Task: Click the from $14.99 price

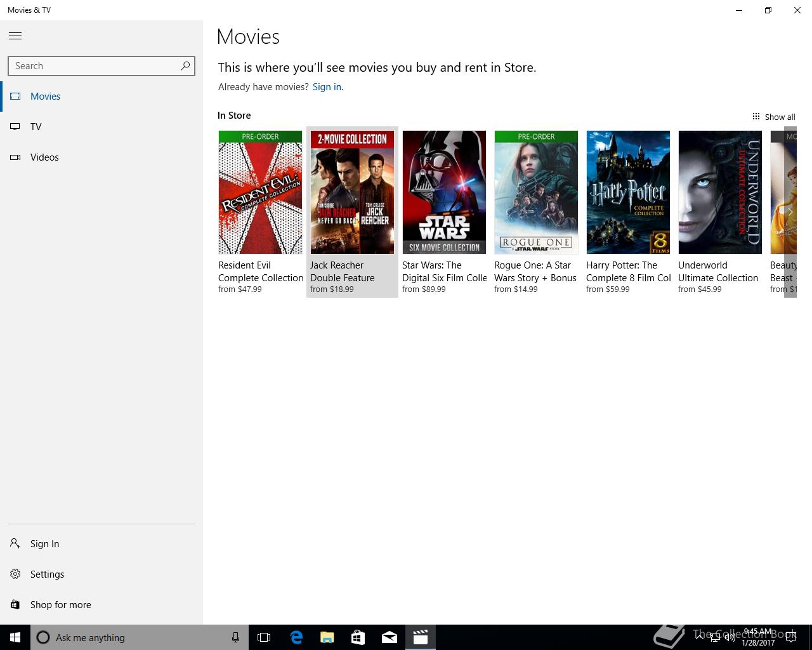Action: (516, 289)
